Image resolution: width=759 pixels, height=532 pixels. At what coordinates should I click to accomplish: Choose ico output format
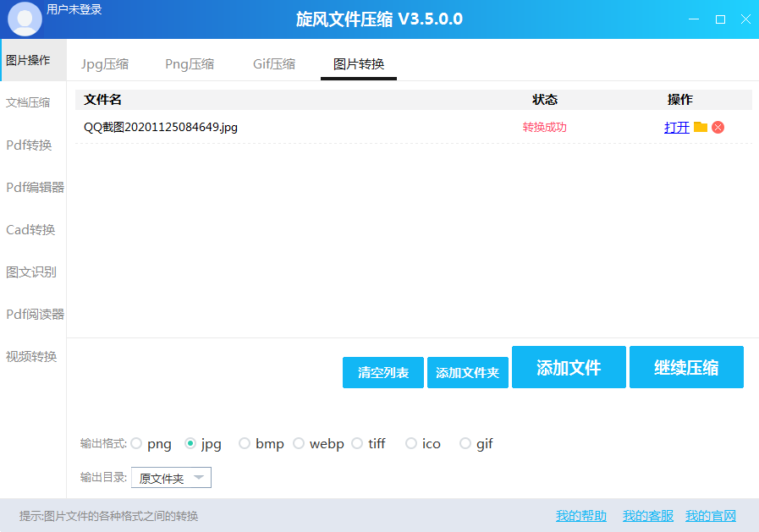coord(410,442)
